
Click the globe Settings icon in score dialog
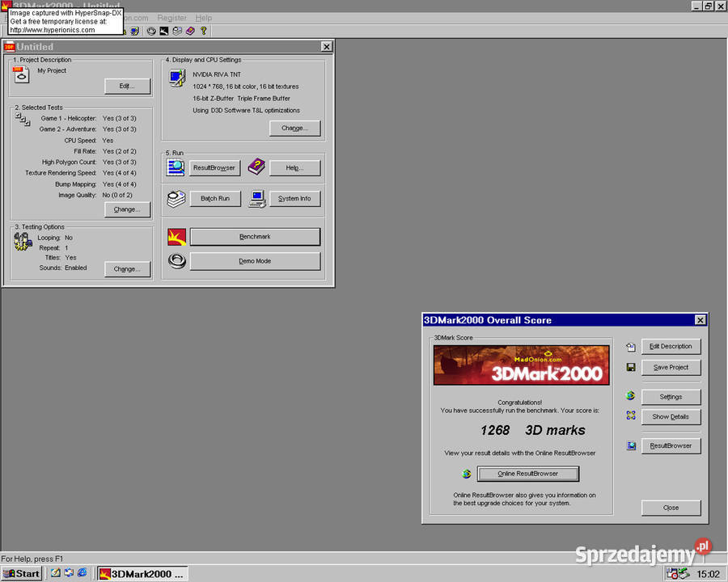click(630, 396)
